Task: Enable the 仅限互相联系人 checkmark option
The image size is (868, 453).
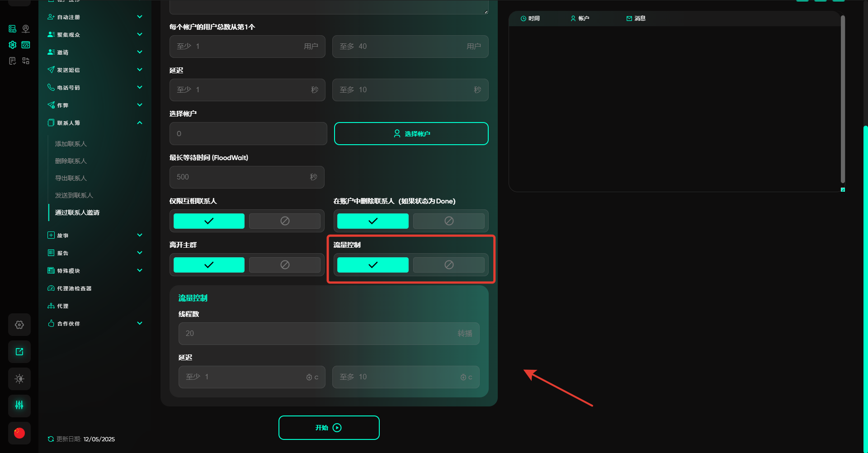Action: coord(209,221)
